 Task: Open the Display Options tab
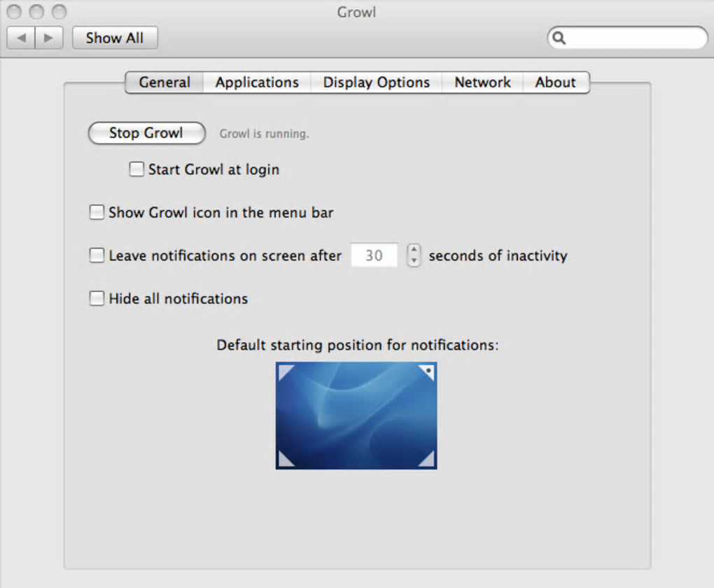[376, 83]
